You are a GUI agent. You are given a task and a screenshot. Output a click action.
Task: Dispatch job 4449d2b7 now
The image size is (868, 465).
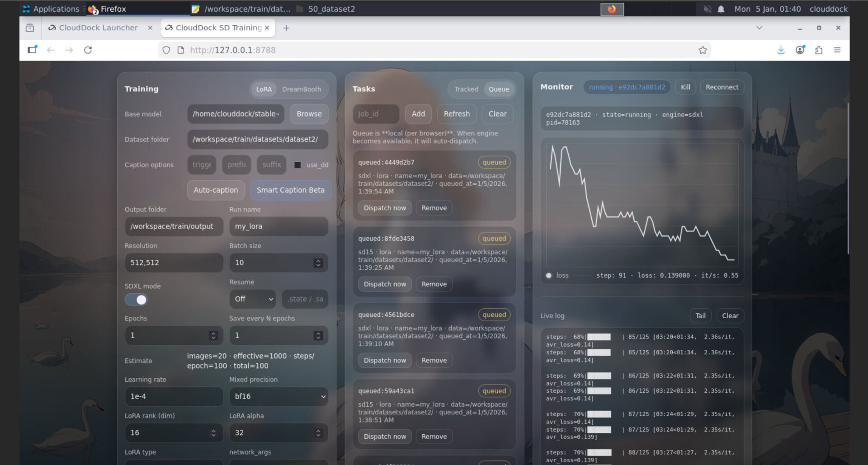click(x=384, y=208)
